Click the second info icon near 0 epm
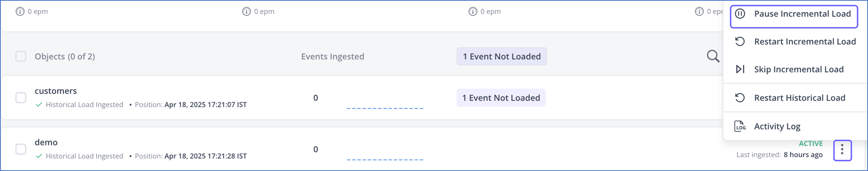The image size is (868, 171). click(x=246, y=11)
